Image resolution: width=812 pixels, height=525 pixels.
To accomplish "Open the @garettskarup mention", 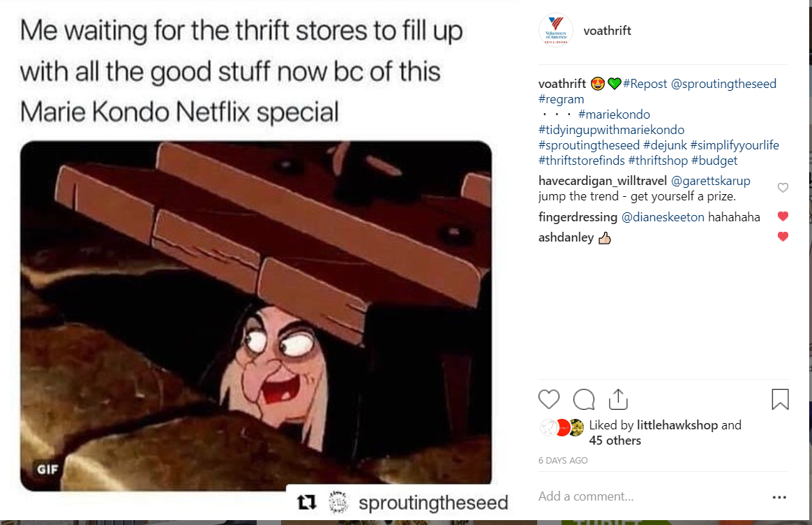I will point(710,181).
